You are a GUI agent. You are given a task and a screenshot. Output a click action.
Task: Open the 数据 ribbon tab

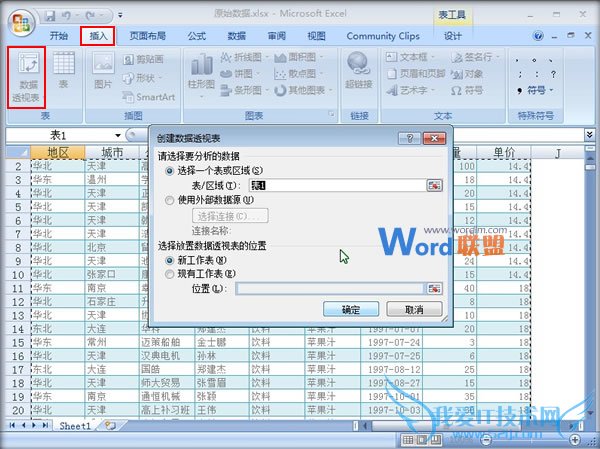236,36
